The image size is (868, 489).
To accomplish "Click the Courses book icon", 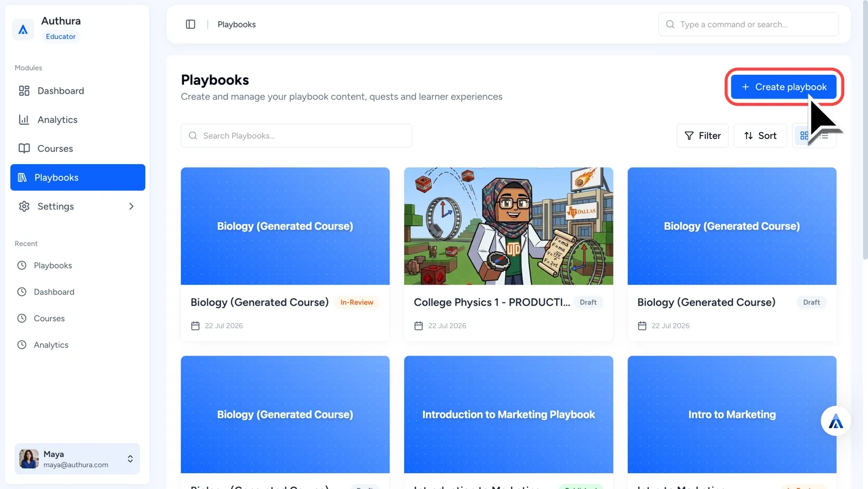I will click(24, 149).
